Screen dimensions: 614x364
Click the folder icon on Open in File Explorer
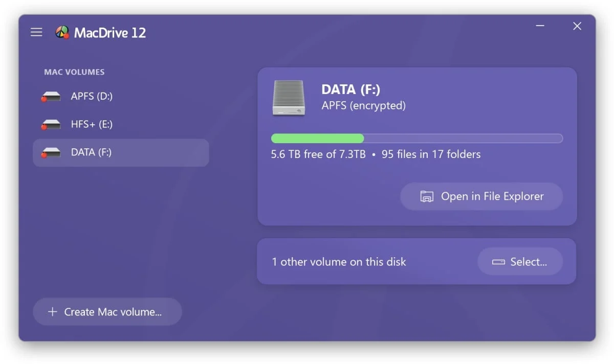[426, 196]
